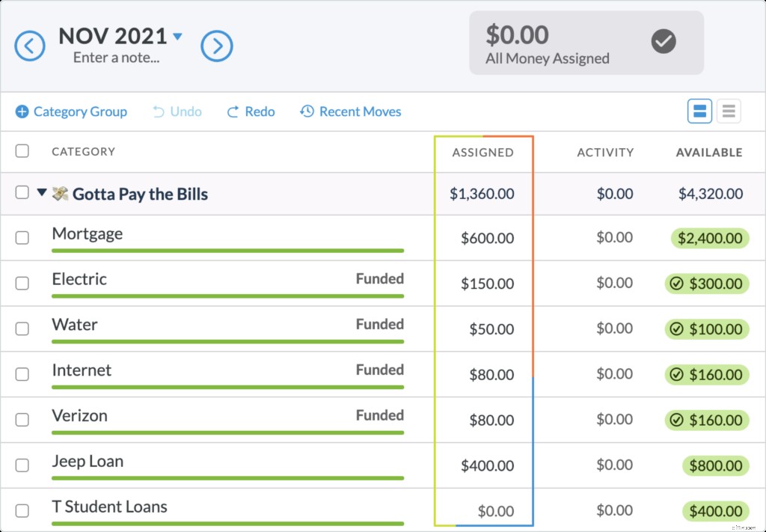Add a new Category Group
Image resolution: width=766 pixels, height=532 pixels.
coord(71,111)
